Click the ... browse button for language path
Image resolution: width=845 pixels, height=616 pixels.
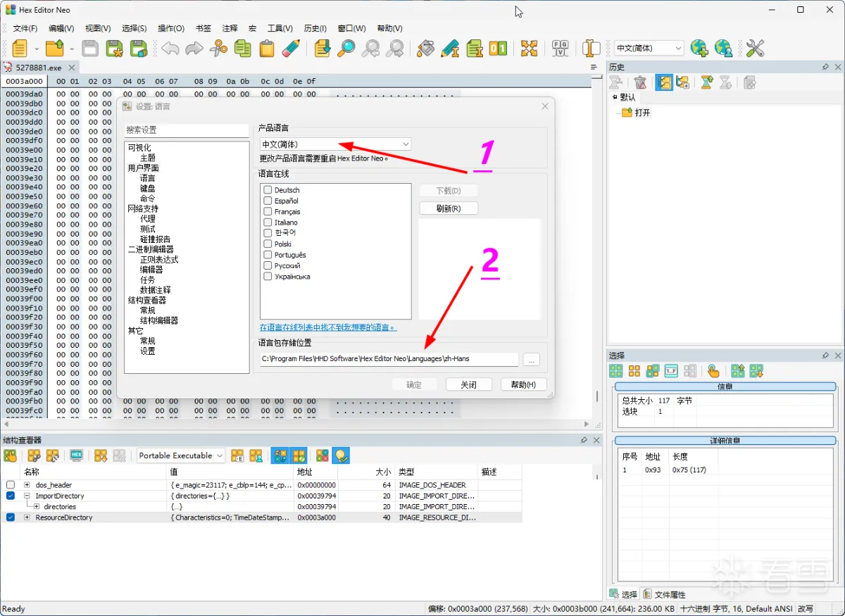tap(532, 359)
